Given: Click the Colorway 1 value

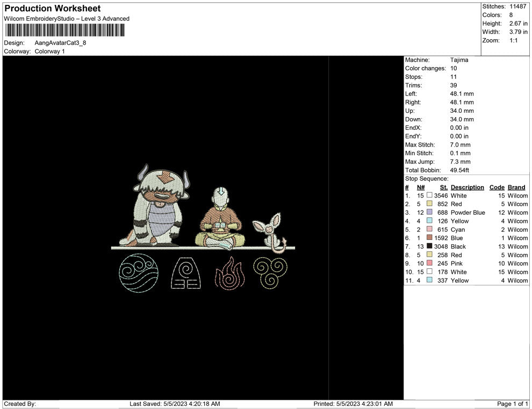Looking at the screenshot, I should tap(49, 51).
